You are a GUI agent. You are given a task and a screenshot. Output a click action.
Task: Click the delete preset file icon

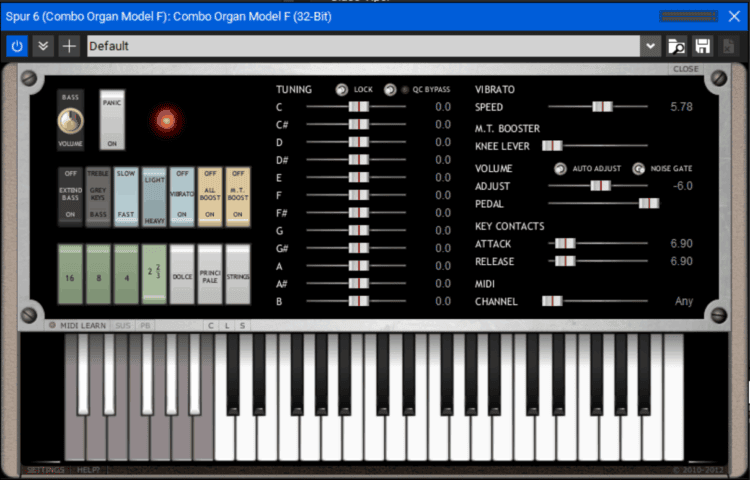728,46
